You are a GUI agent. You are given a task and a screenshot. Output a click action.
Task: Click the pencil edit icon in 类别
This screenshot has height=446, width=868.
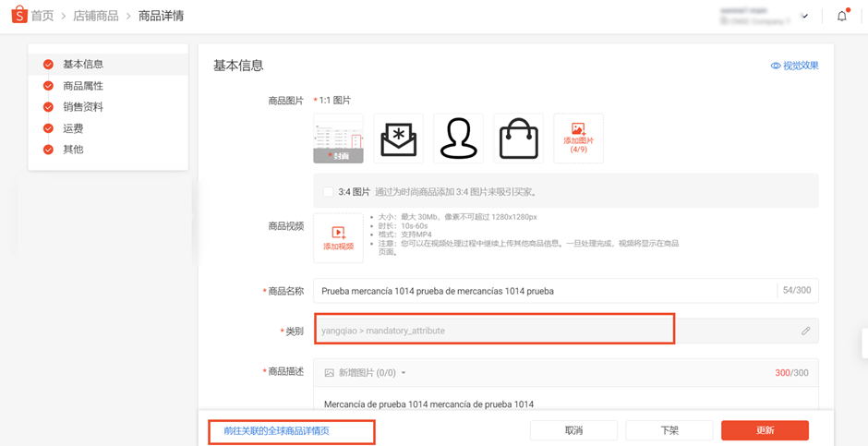pos(805,331)
